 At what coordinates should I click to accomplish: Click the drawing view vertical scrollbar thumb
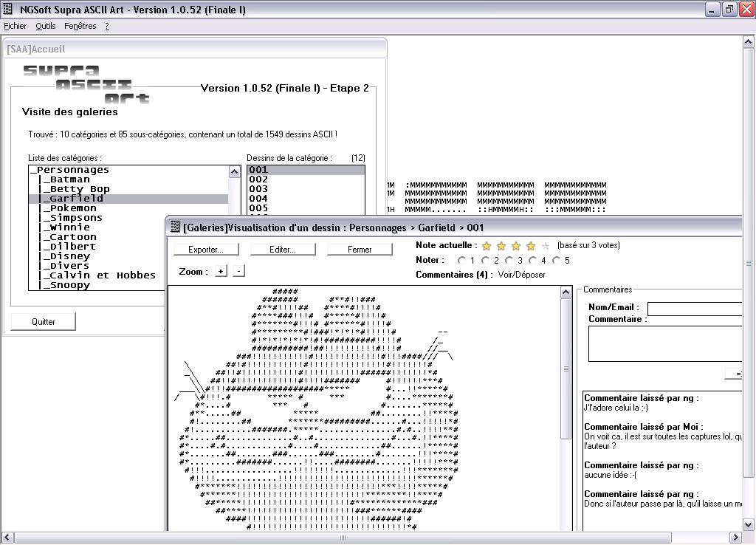tap(566, 369)
